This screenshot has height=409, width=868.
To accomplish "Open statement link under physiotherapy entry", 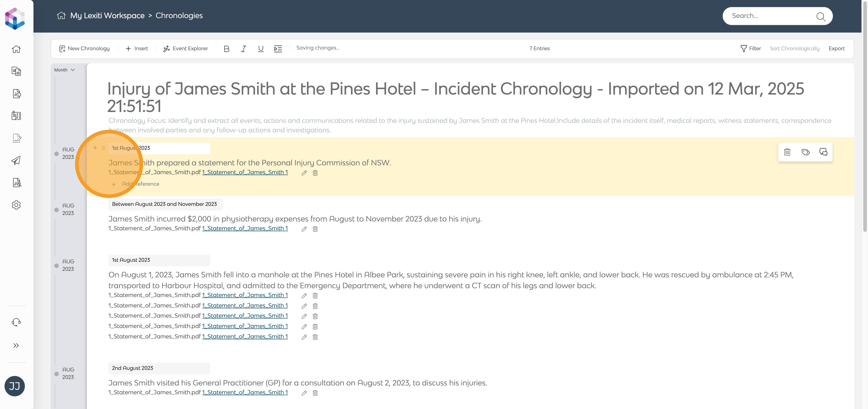I will [x=245, y=228].
